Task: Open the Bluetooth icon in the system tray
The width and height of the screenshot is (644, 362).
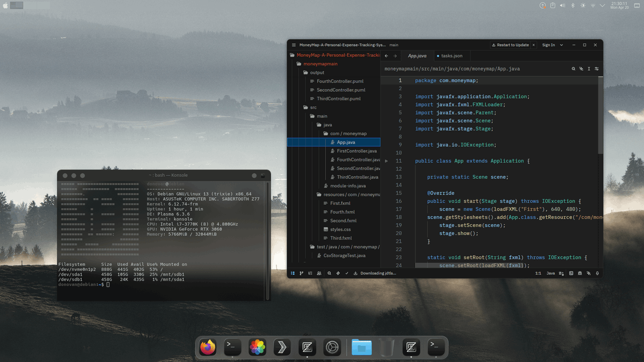Action: click(x=573, y=5)
